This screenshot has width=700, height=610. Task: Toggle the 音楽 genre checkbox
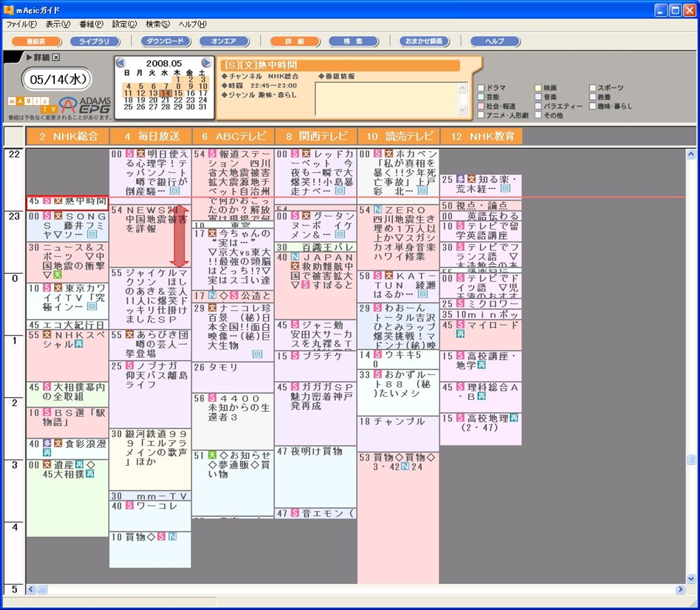click(x=538, y=97)
